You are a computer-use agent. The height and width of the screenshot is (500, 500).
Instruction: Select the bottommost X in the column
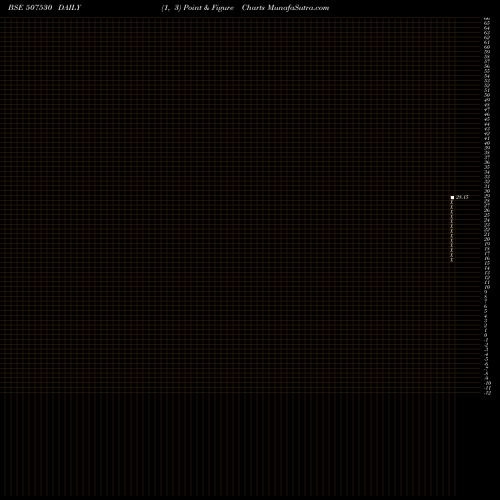point(452,260)
